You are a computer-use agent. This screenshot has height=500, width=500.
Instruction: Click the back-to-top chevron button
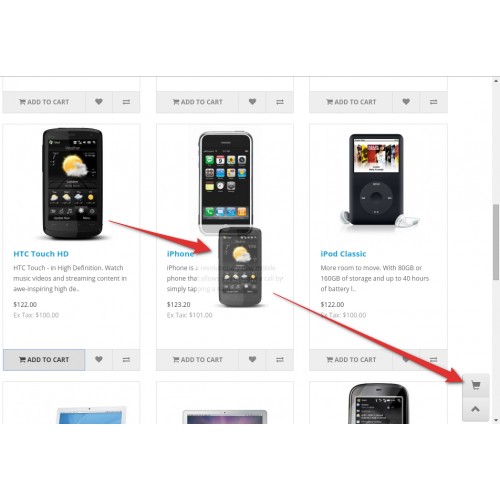(x=476, y=409)
